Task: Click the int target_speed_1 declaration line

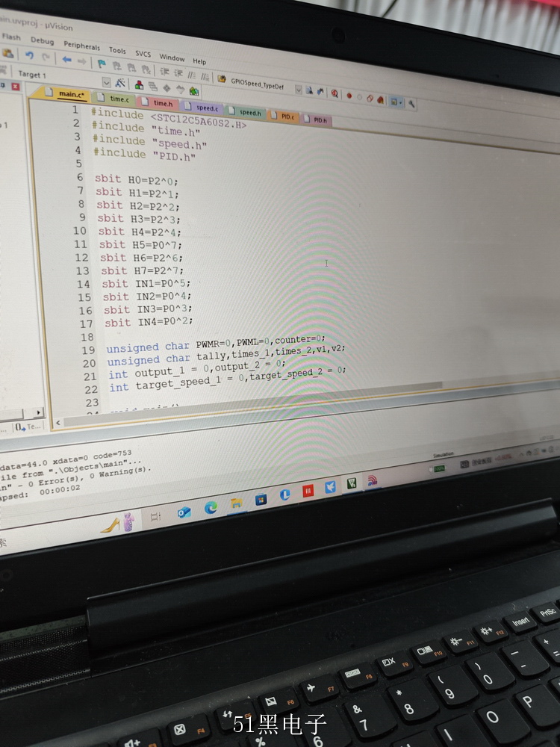Action: point(228,379)
